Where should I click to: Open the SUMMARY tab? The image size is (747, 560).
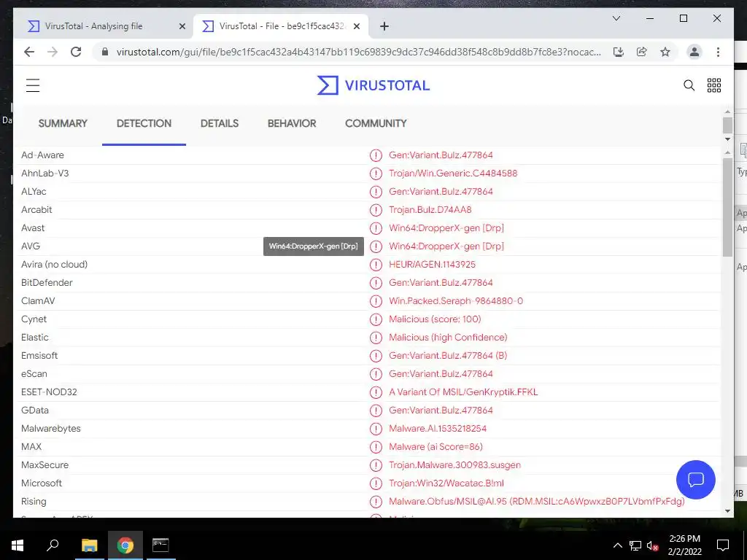click(x=63, y=123)
